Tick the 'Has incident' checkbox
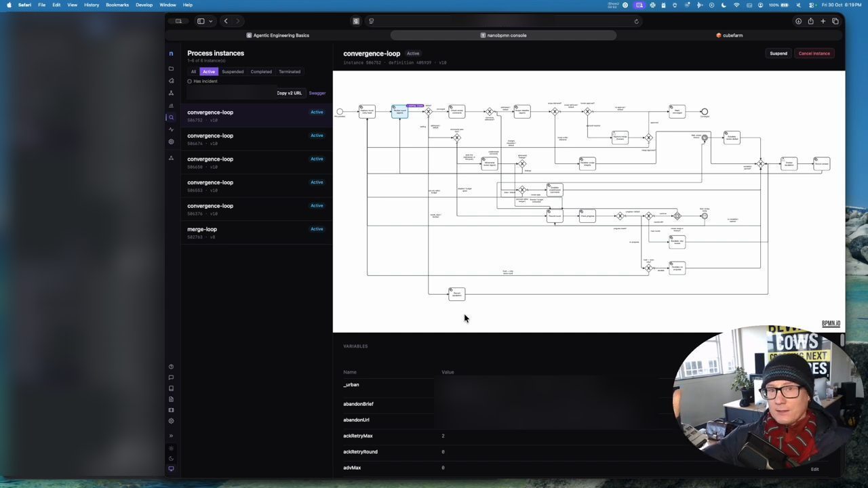The height and width of the screenshot is (488, 868). coord(189,81)
